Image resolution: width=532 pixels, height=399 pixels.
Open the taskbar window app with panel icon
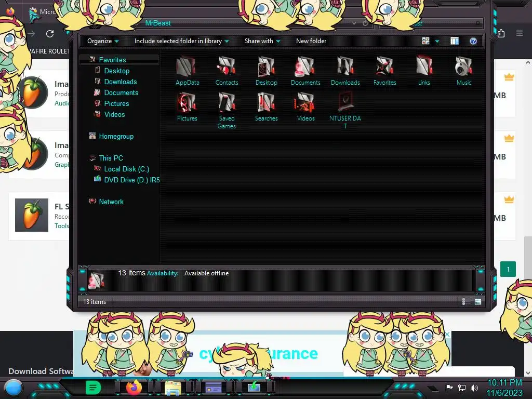click(x=214, y=387)
